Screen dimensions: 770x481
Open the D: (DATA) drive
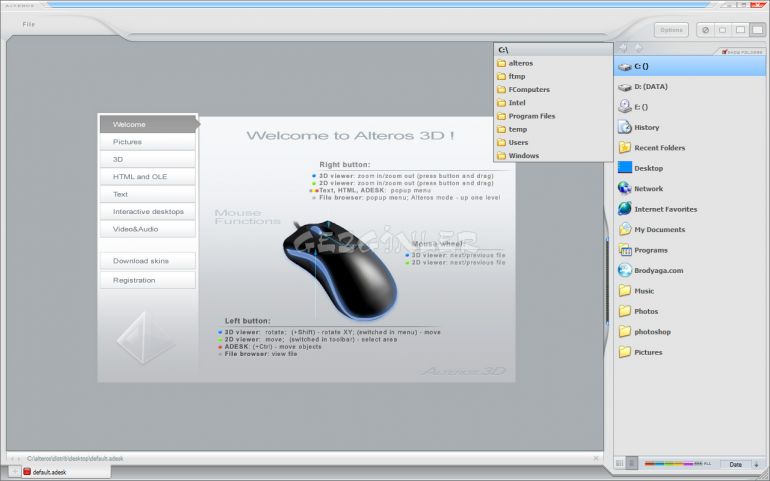pyautogui.click(x=689, y=87)
